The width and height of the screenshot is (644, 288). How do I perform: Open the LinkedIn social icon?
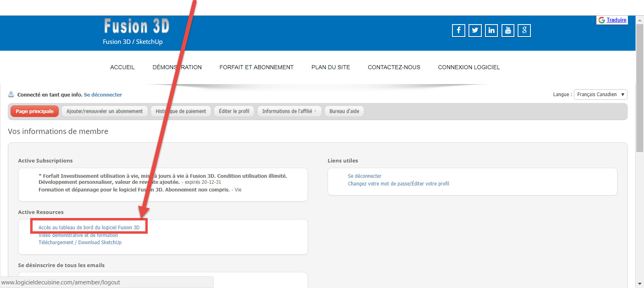click(491, 31)
